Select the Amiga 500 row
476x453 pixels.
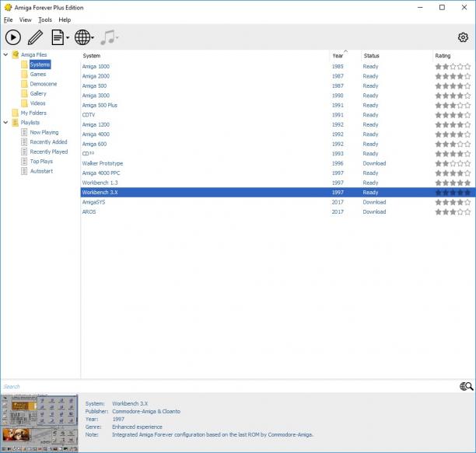click(x=278, y=85)
